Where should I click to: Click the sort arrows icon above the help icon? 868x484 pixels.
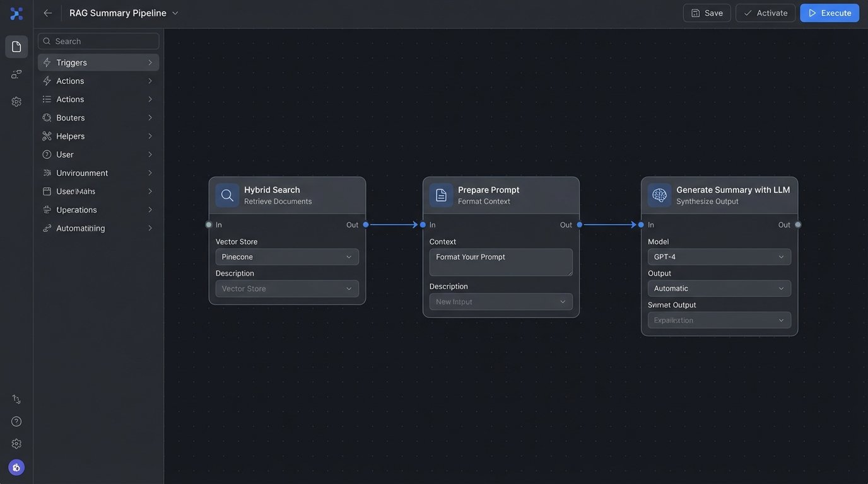coord(14,398)
